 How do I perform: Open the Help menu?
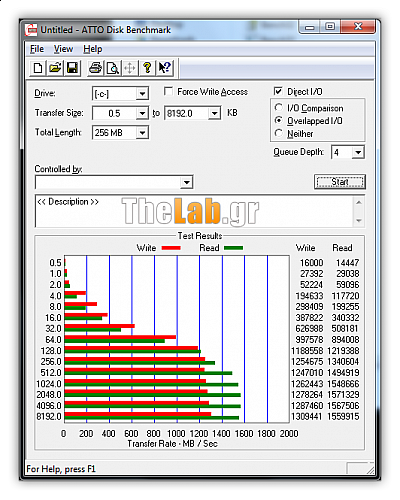click(x=93, y=49)
